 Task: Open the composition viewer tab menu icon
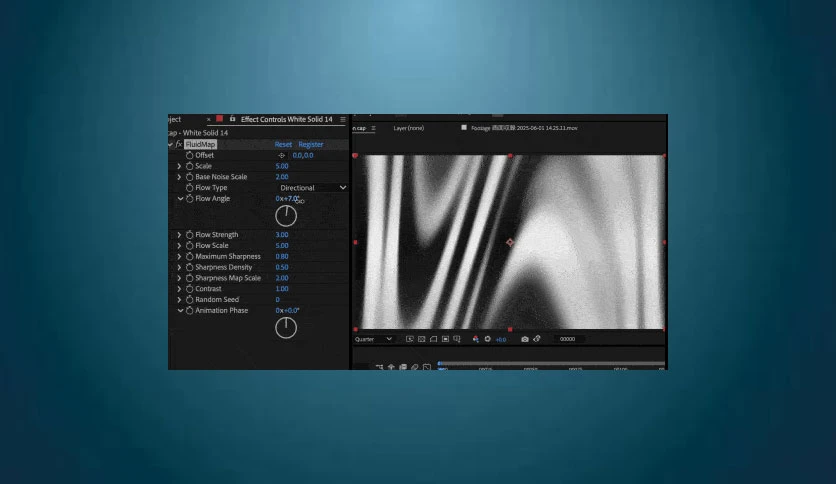(373, 128)
